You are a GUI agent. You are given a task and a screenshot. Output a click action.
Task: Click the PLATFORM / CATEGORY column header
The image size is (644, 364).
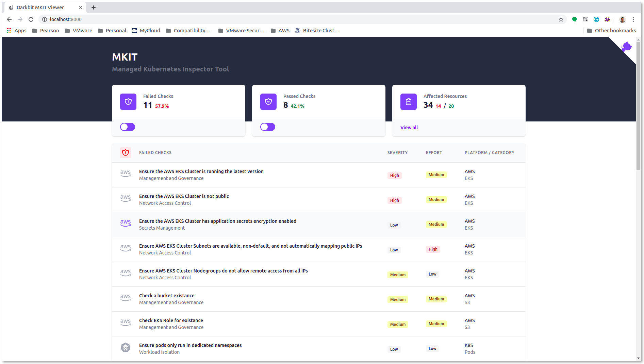click(490, 153)
